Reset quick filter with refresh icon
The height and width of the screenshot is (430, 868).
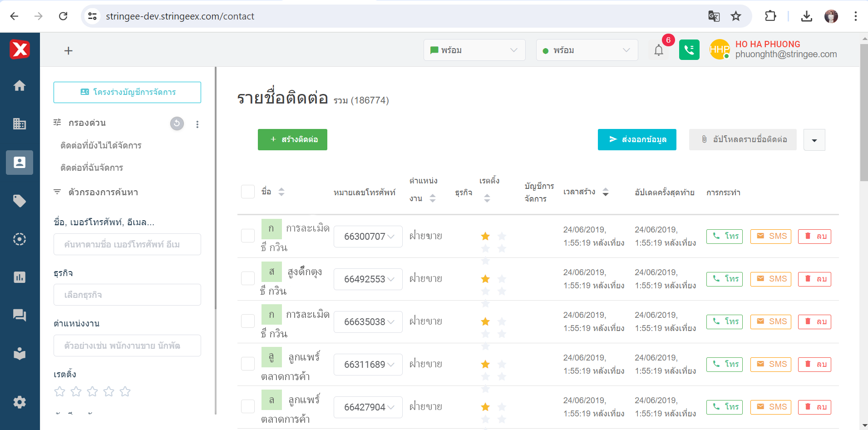[x=177, y=124]
